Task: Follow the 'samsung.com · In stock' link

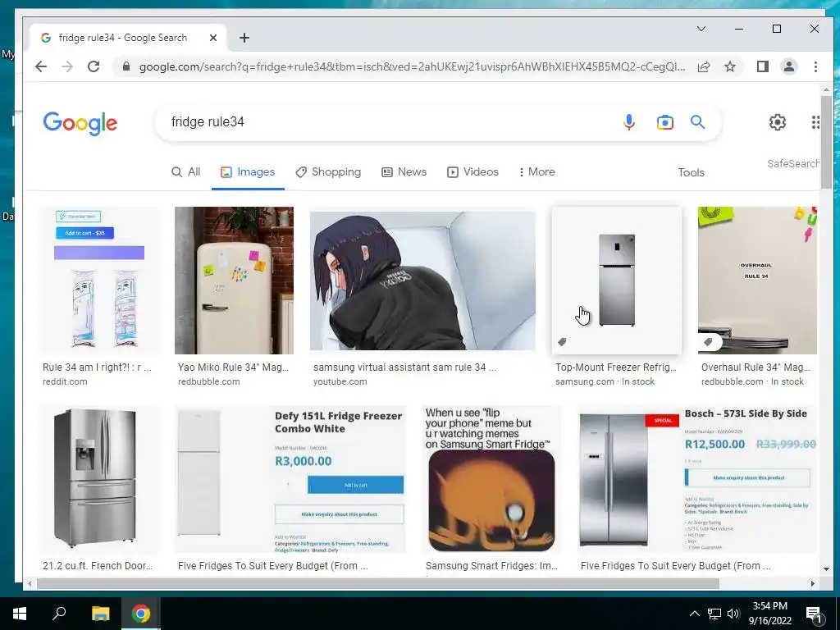Action: [x=605, y=381]
